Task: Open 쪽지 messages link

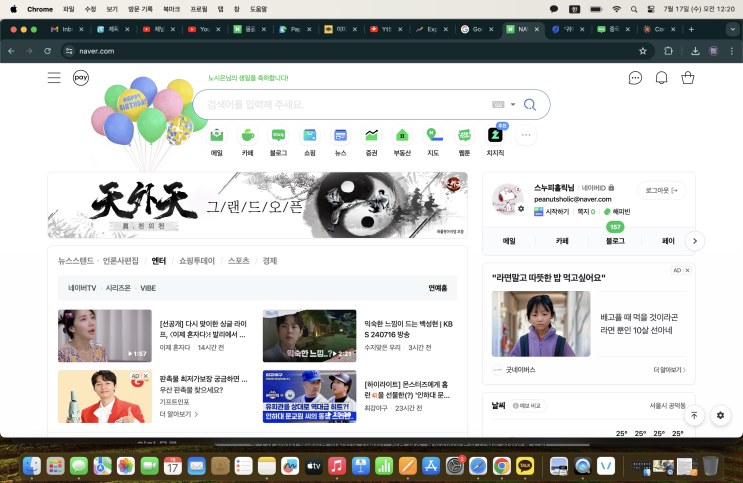Action: [586, 211]
